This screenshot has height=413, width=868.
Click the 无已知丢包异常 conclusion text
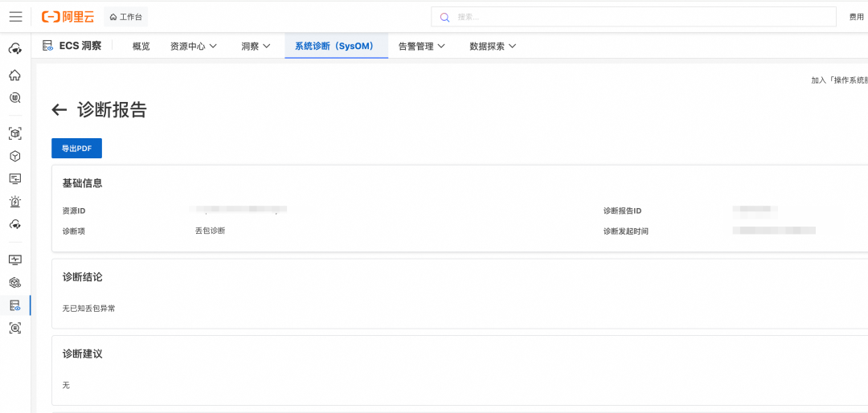89,309
